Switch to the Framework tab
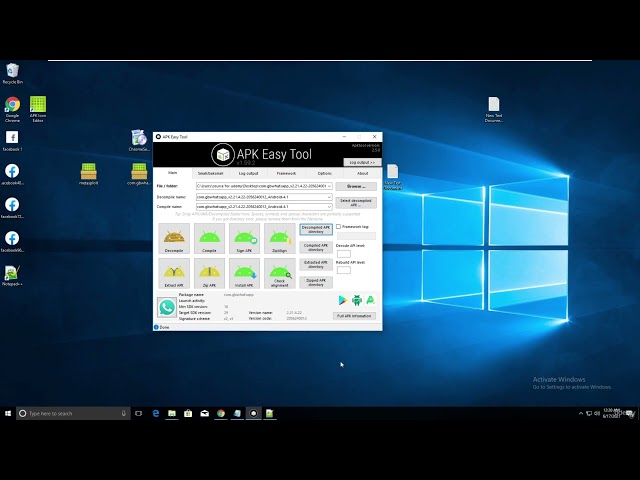The height and width of the screenshot is (480, 640). (286, 173)
